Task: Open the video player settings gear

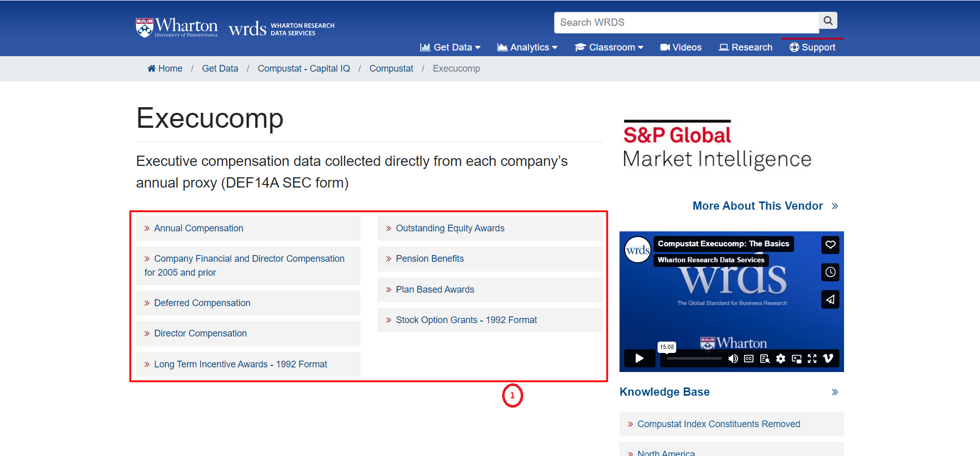Action: click(x=781, y=359)
